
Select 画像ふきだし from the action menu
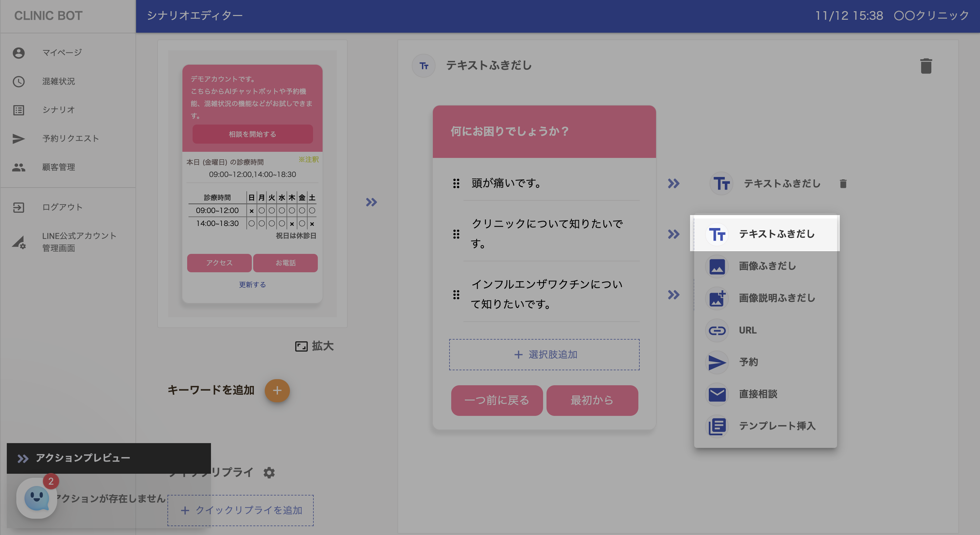[x=767, y=266]
